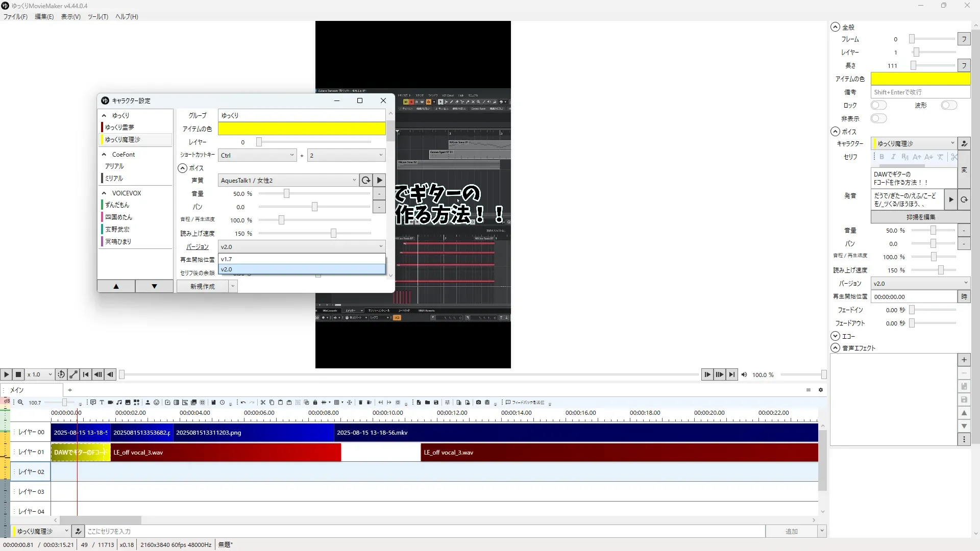The height and width of the screenshot is (551, 980).
Task: Collapse the VOICEVOX character group
Action: 104,193
